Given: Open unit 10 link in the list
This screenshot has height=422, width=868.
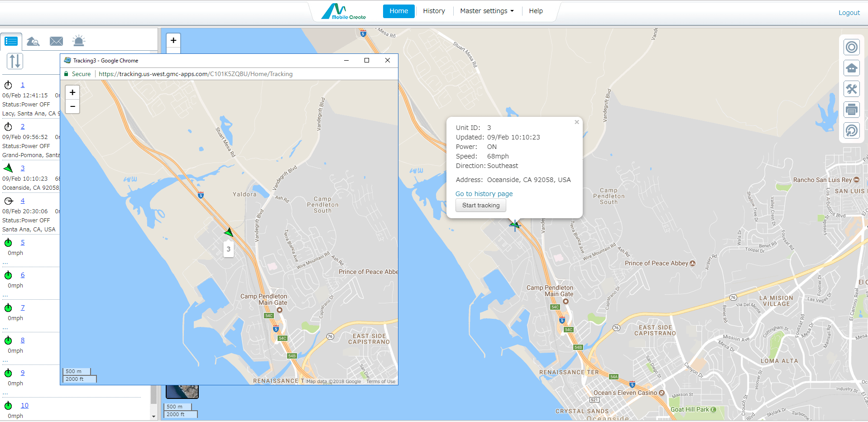Looking at the screenshot, I should coord(24,406).
